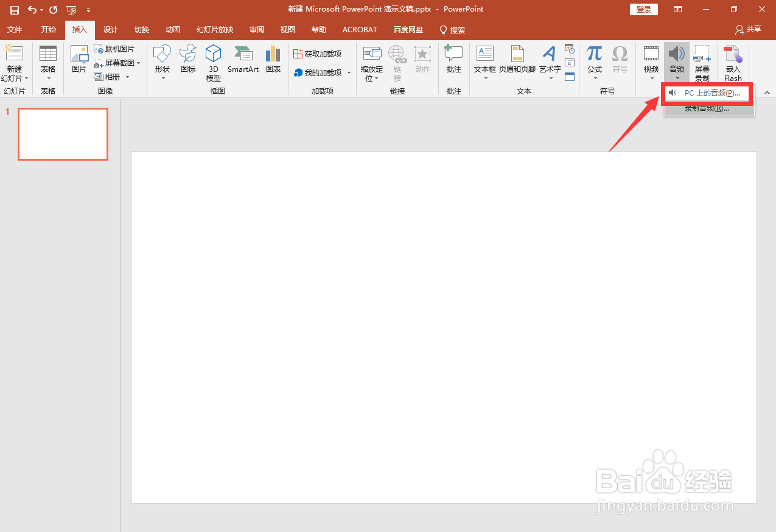Viewport: 776px width, 532px height.
Task: Click the Save icon in quick access toolbar
Action: click(15, 10)
